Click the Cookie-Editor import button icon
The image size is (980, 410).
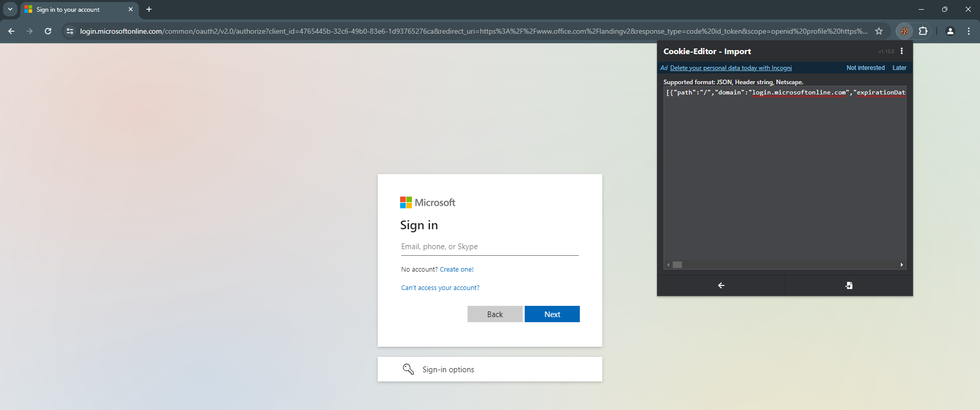(849, 285)
